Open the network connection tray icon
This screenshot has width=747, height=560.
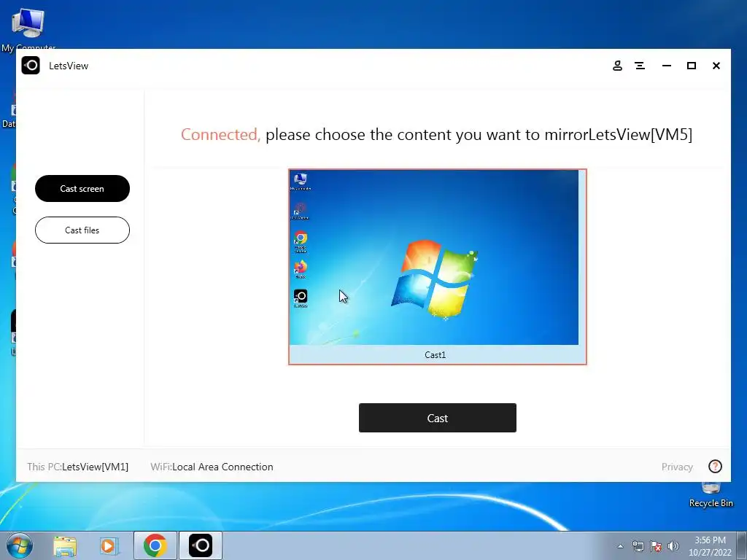click(x=638, y=546)
